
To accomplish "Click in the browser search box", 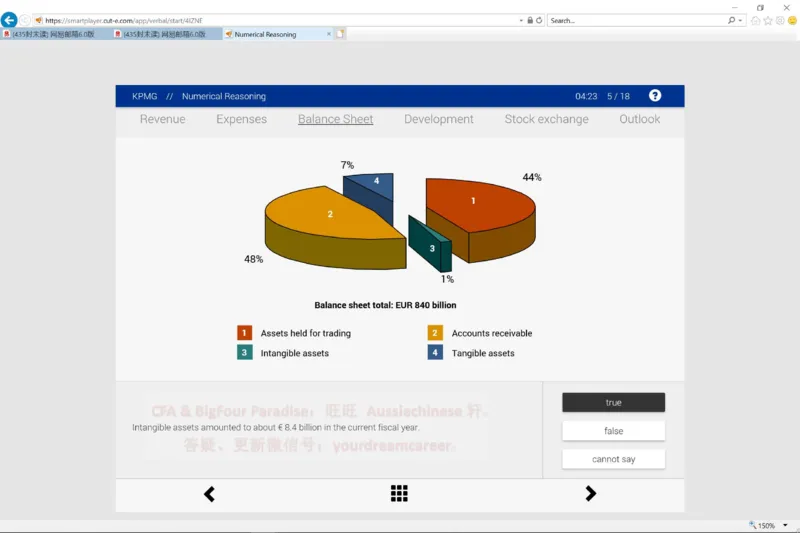I will click(635, 20).
